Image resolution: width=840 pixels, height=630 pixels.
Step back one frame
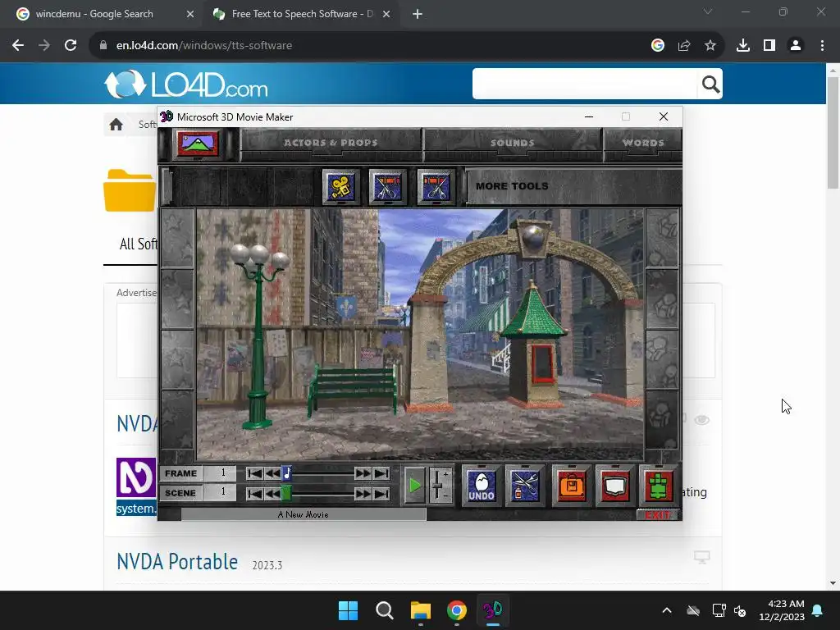tap(272, 473)
